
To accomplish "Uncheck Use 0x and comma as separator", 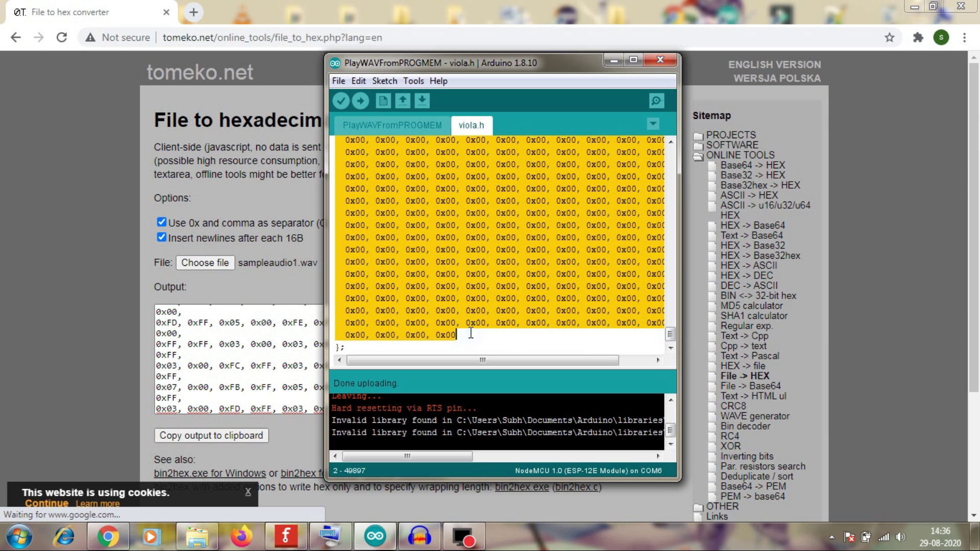I will click(162, 222).
